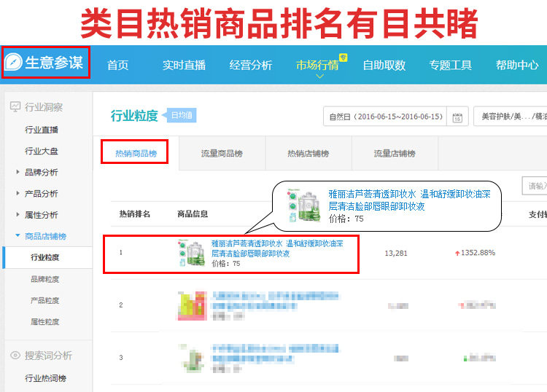This screenshot has width=547, height=392.
Task: Switch to the 流量商品榜 tab
Action: [222, 153]
